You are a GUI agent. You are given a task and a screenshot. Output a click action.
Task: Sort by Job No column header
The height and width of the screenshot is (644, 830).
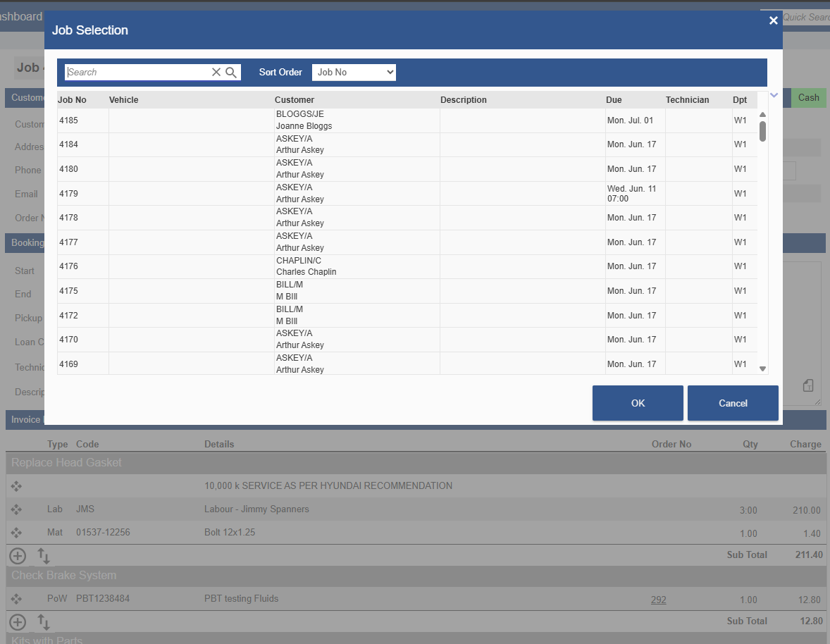[x=72, y=100]
